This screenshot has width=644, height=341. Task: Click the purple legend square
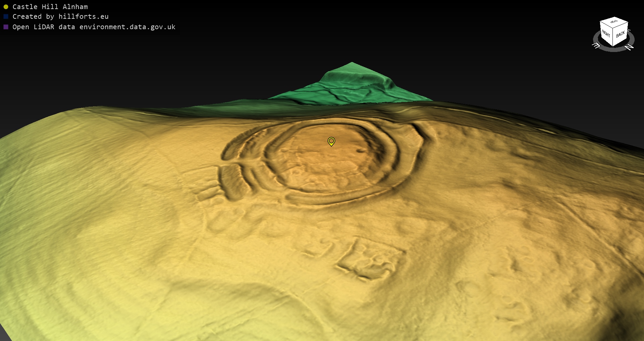point(6,27)
